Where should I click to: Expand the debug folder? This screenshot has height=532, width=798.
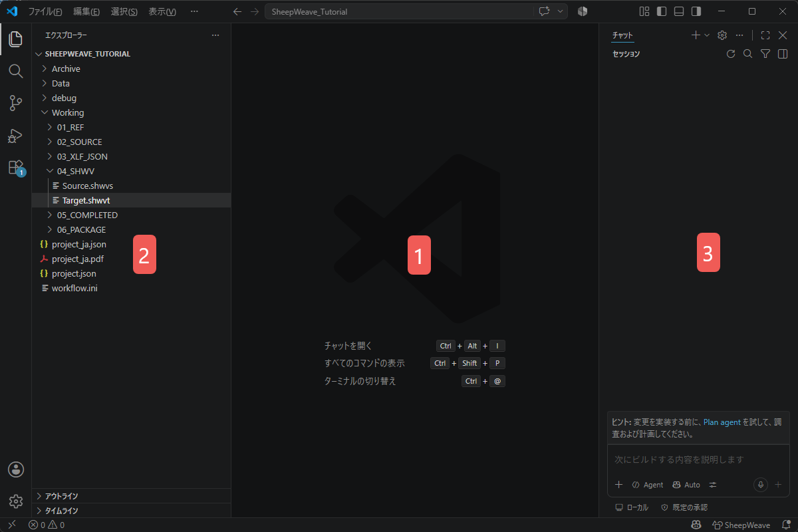point(131,98)
